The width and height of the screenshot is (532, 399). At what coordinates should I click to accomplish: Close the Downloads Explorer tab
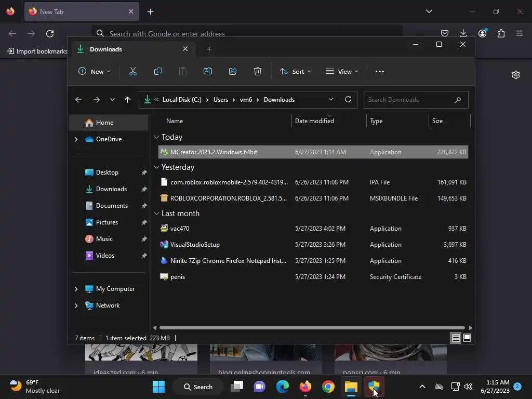pyautogui.click(x=185, y=49)
